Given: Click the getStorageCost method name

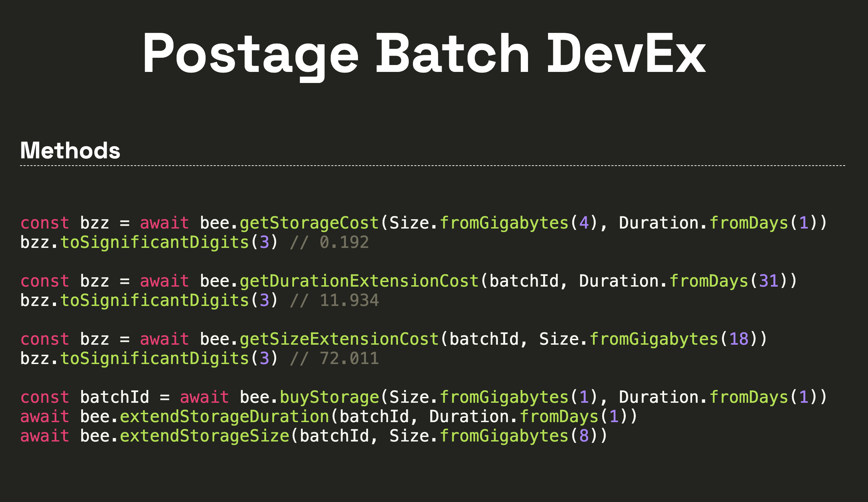Looking at the screenshot, I should (308, 222).
